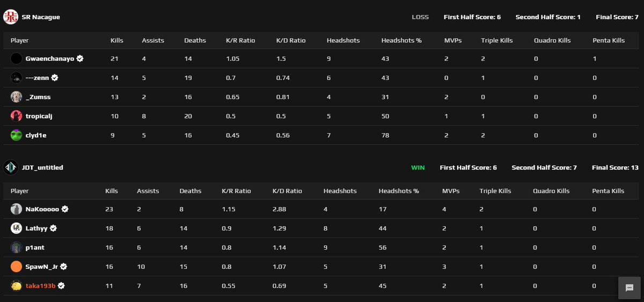Click p1ant's avatar
Screen dimensions: 644x302
click(x=16, y=247)
